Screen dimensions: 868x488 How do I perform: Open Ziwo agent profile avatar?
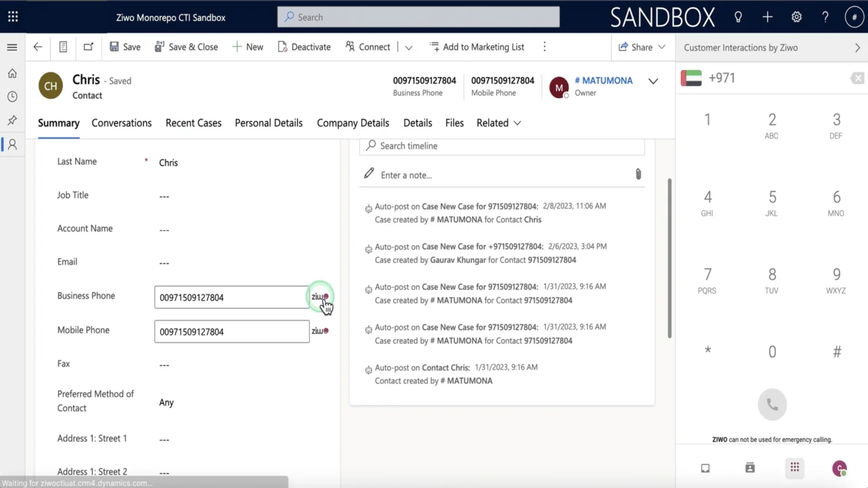click(840, 468)
